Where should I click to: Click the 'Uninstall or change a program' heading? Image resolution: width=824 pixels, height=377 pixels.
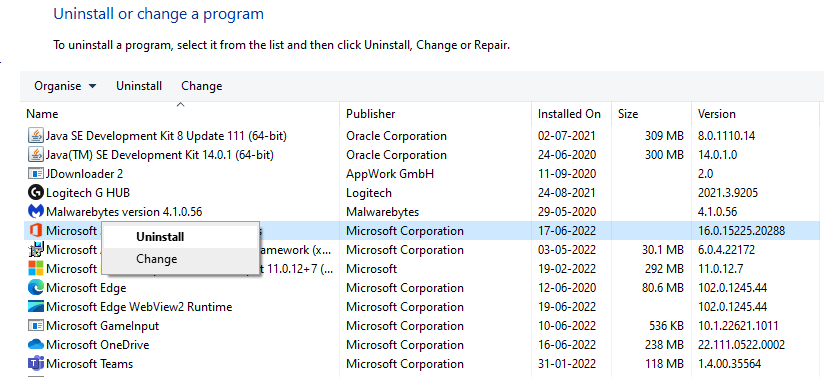coord(159,14)
